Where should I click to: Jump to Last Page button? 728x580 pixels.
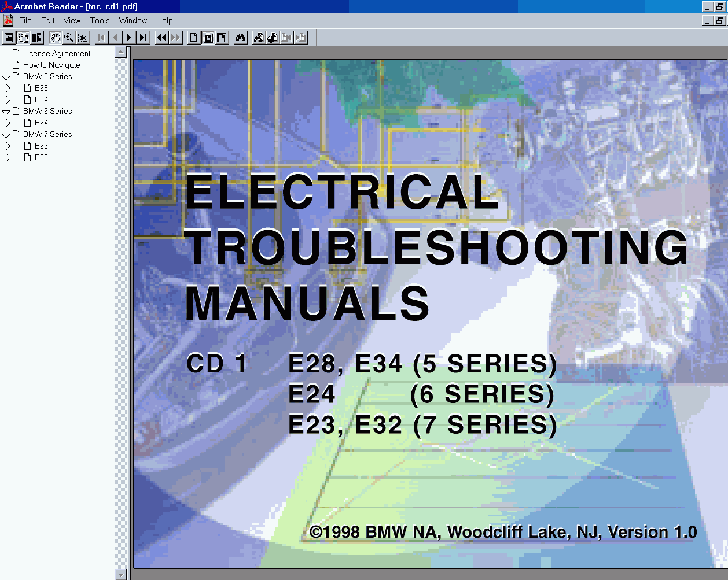click(x=143, y=38)
